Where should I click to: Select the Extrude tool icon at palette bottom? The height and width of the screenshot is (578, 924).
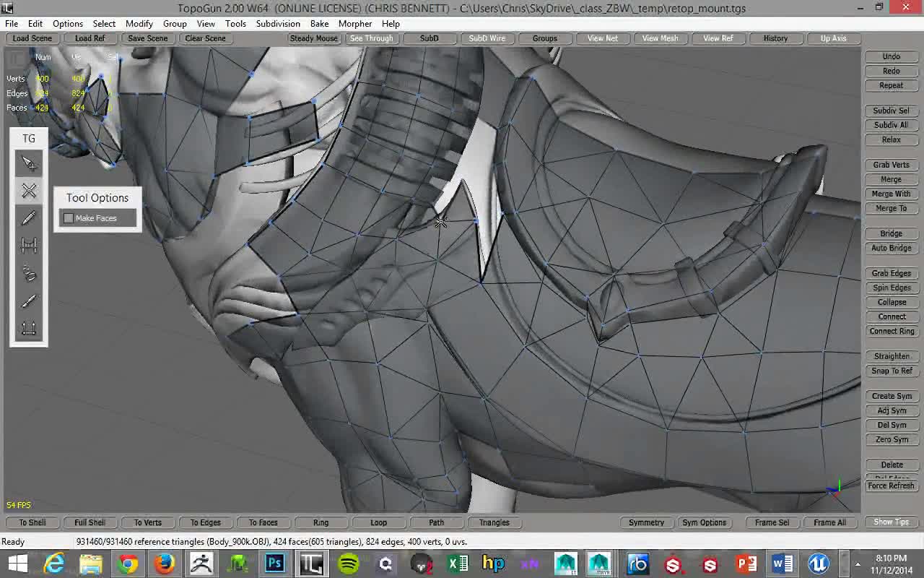pos(29,328)
